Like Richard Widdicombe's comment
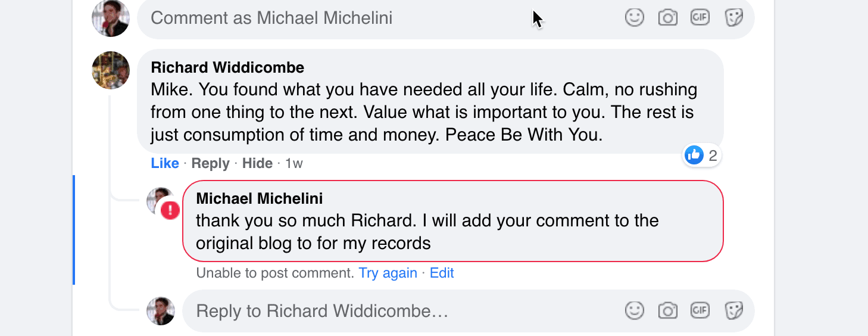This screenshot has width=868, height=336. click(165, 163)
